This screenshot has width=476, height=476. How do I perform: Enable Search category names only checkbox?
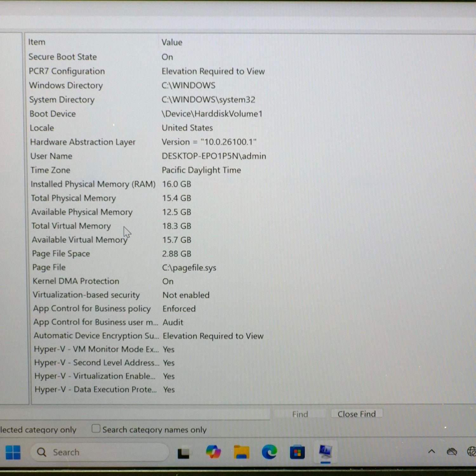pos(96,429)
